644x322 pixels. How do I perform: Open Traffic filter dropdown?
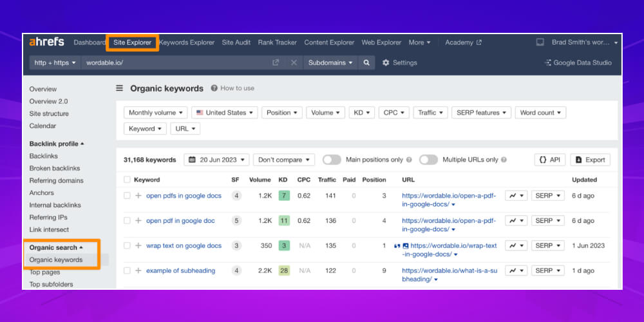click(430, 113)
